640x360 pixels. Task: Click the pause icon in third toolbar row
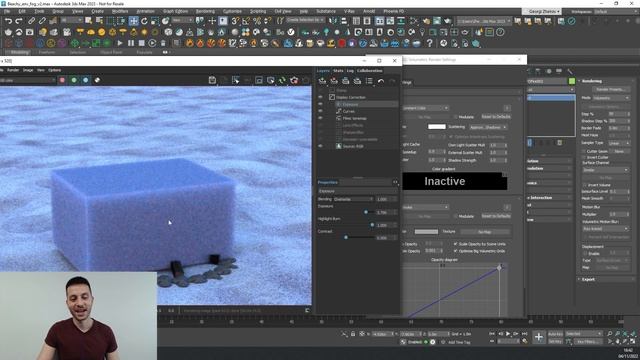[131, 43]
